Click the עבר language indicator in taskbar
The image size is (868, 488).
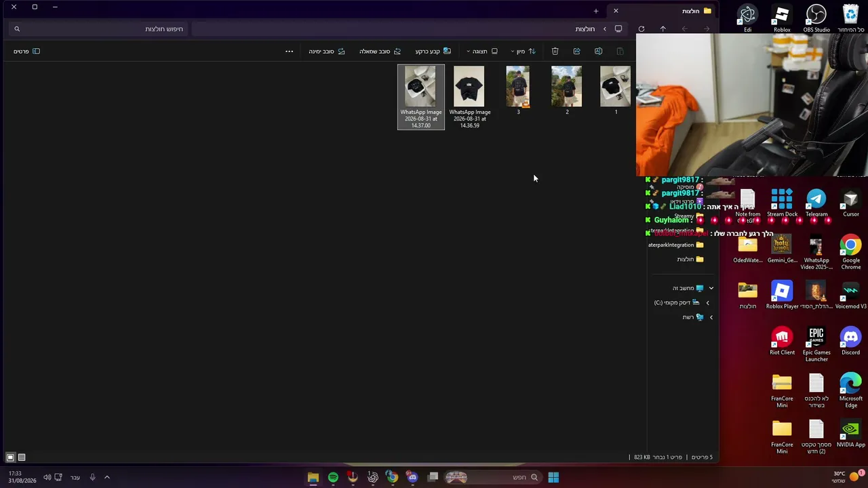[x=75, y=478]
